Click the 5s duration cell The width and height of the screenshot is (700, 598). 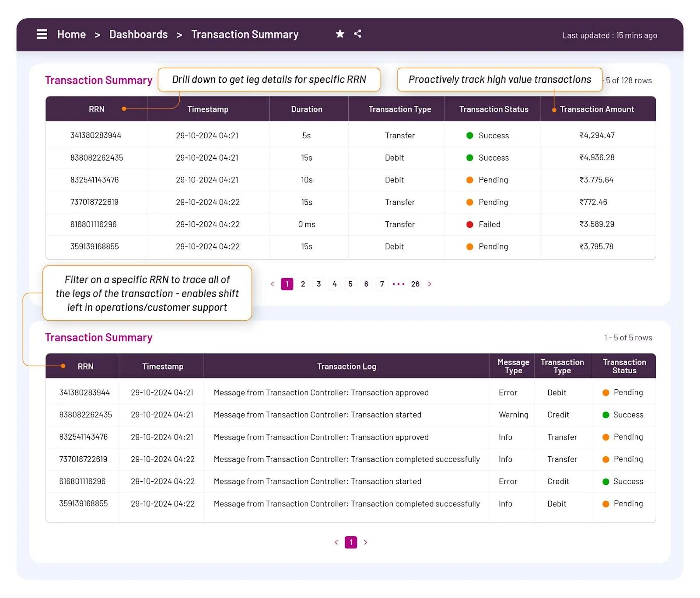pos(307,136)
